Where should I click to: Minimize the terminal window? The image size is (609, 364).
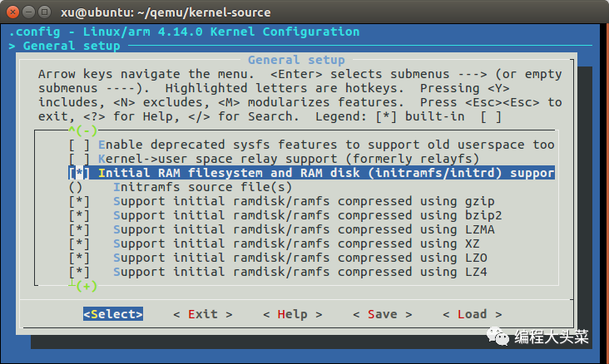click(29, 12)
